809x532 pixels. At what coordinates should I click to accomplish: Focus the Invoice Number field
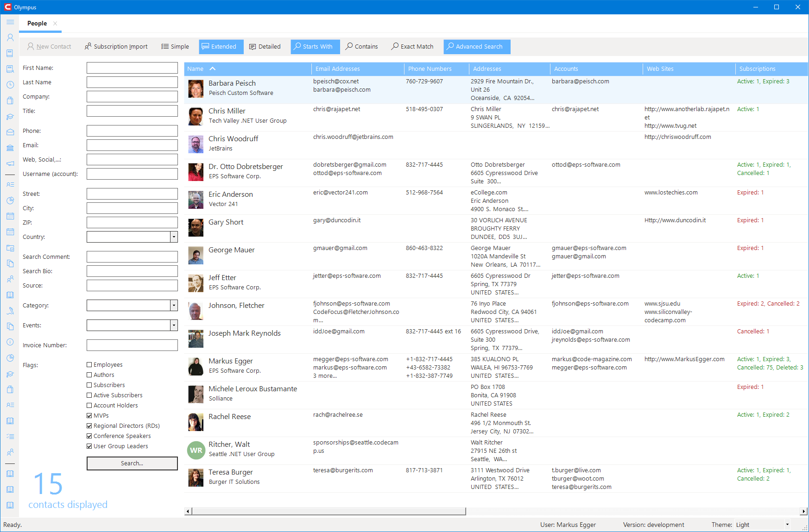coord(132,345)
